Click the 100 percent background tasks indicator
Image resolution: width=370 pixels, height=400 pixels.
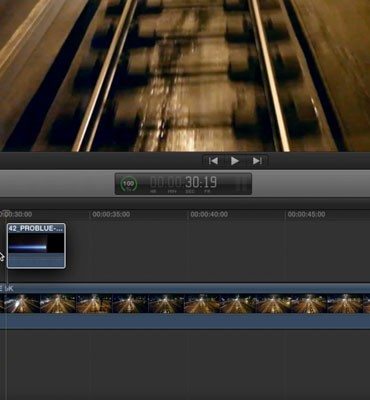click(x=128, y=183)
